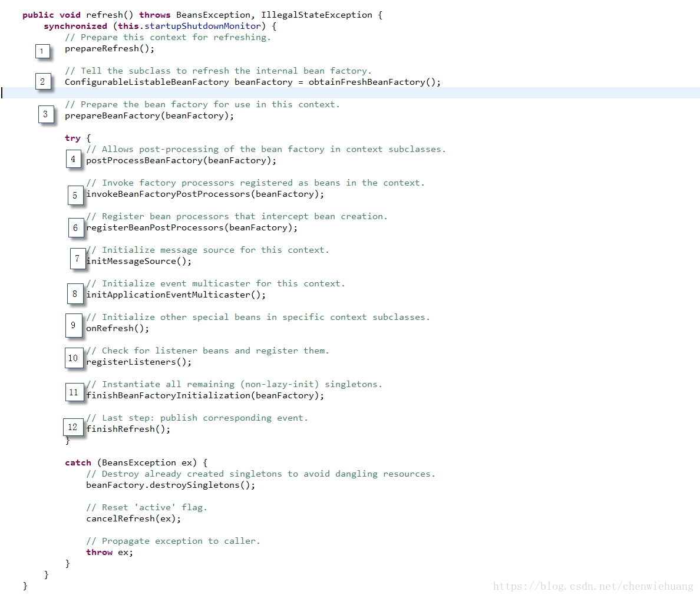Click the startupShutdownMonitor field reference
Image resolution: width=700 pixels, height=598 pixels.
tap(203, 27)
